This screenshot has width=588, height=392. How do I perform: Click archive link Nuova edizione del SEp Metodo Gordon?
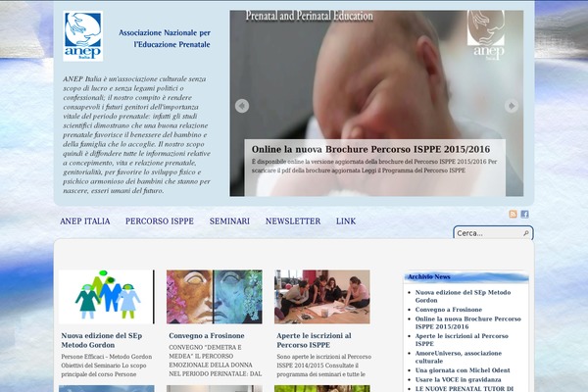pyautogui.click(x=463, y=296)
